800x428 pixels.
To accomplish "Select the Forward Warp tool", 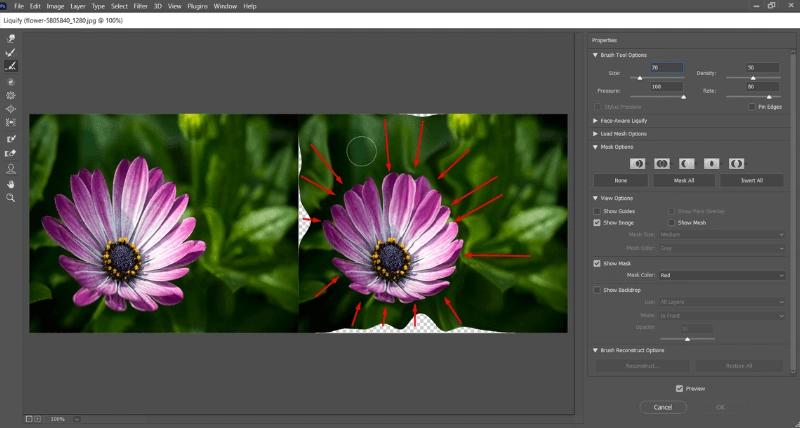I will point(11,39).
